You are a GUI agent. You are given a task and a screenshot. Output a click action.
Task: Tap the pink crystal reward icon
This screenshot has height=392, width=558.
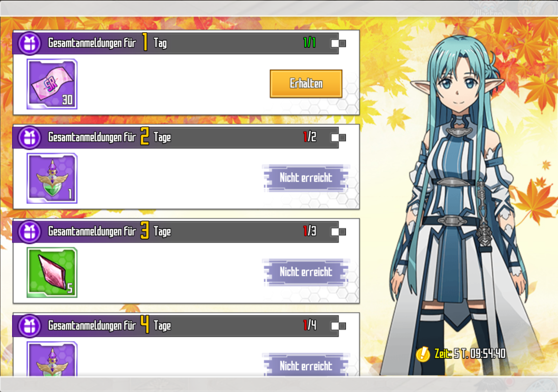[52, 272]
